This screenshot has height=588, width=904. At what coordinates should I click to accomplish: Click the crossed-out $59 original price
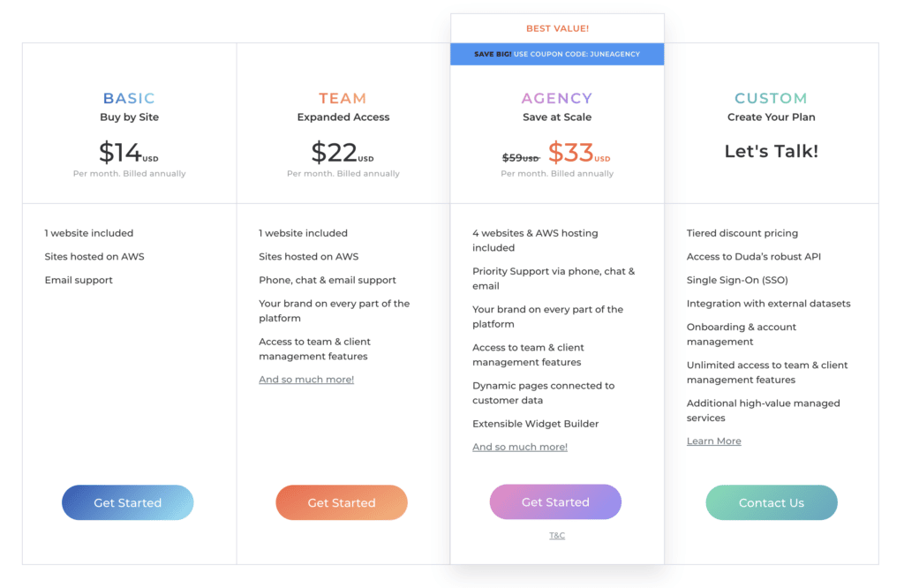[x=520, y=157]
